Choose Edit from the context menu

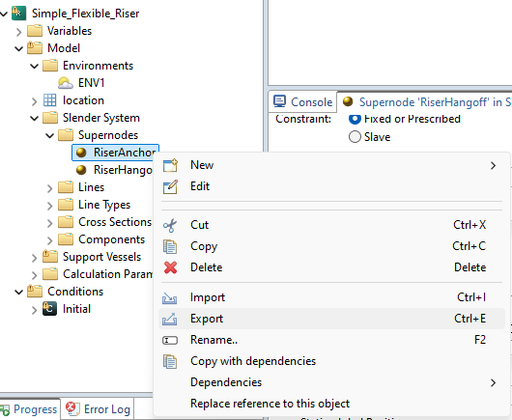(331, 186)
